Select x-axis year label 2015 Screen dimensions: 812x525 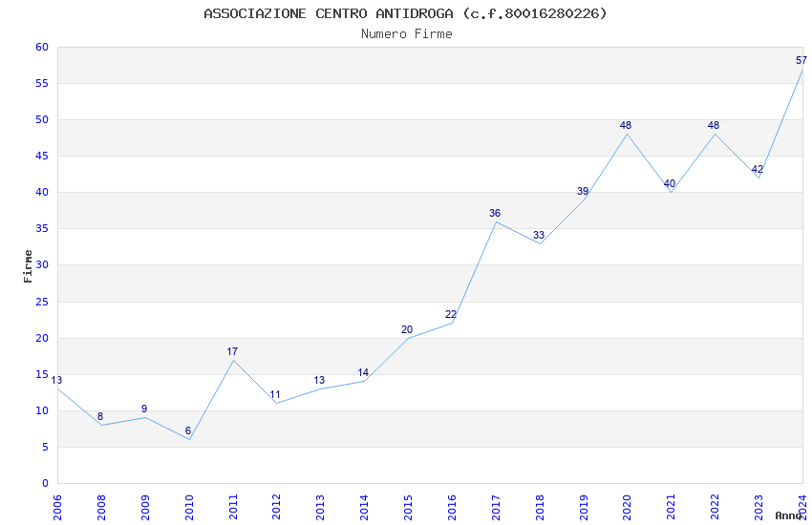(408, 508)
